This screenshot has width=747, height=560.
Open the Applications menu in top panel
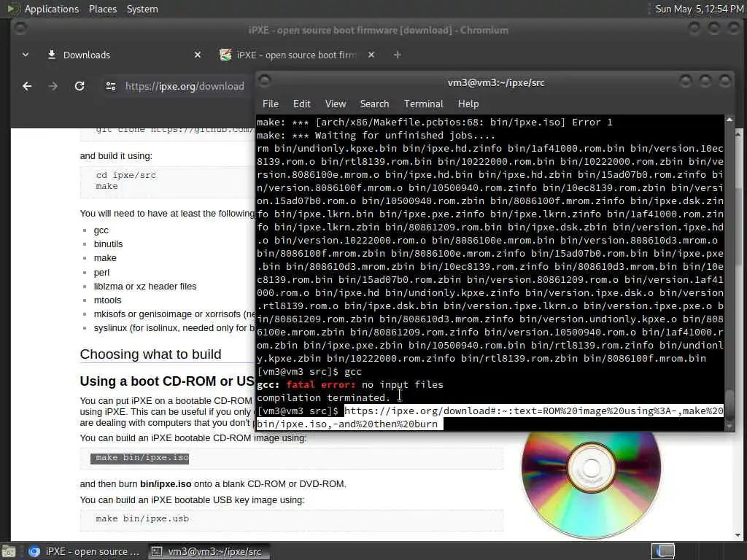(x=52, y=9)
